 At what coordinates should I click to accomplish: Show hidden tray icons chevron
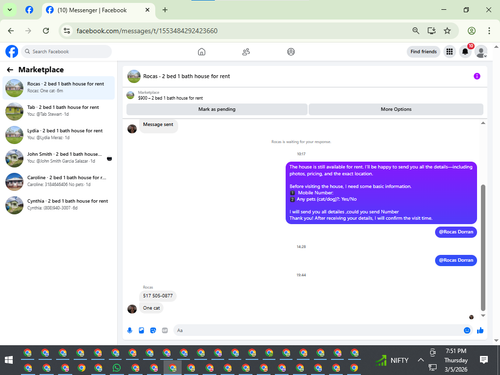421,360
